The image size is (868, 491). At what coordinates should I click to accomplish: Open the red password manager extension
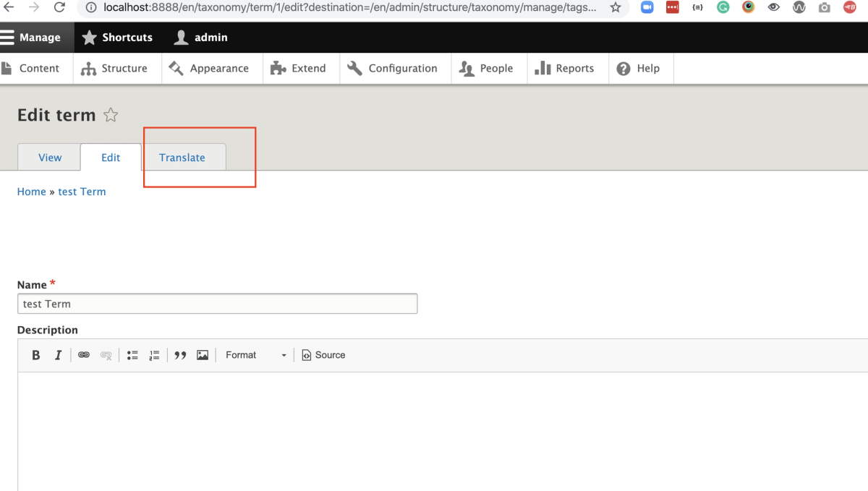(x=673, y=8)
